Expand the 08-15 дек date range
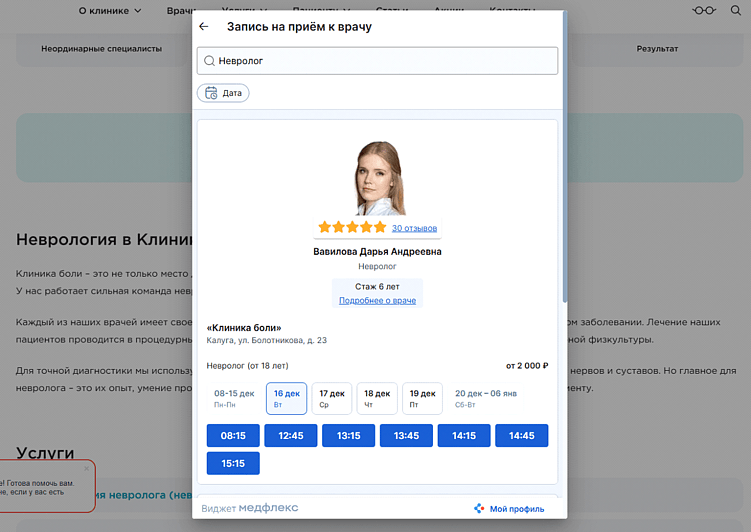 pyautogui.click(x=234, y=398)
